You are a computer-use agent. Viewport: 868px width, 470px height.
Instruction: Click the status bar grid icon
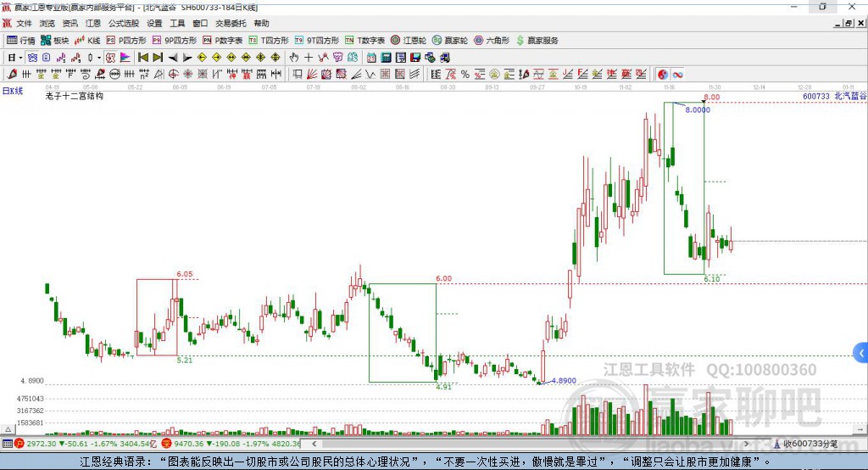tap(7, 444)
